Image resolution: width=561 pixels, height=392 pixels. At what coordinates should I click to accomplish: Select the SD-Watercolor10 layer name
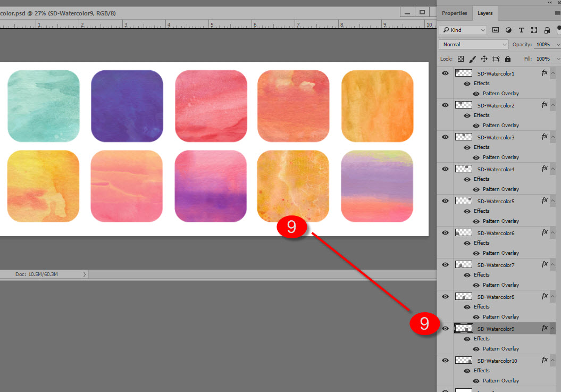point(497,361)
